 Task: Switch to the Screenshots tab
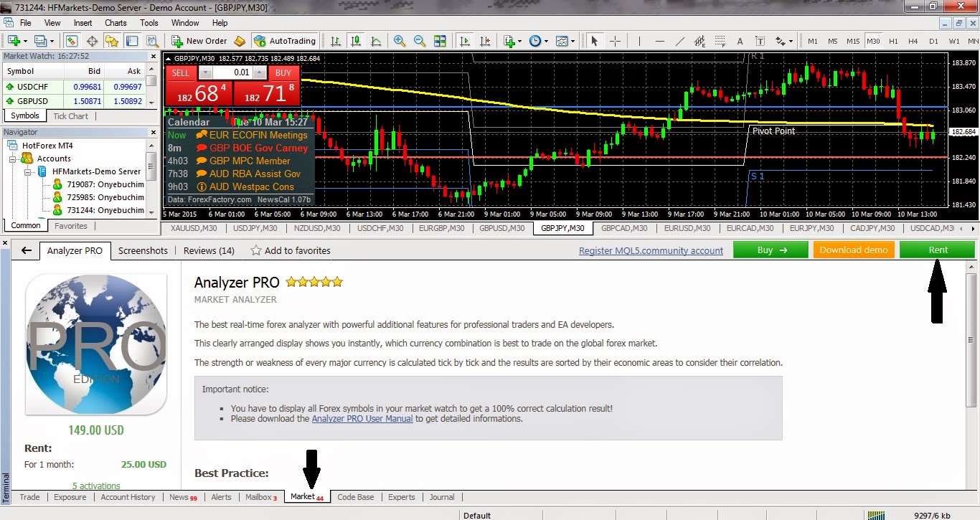tap(143, 250)
